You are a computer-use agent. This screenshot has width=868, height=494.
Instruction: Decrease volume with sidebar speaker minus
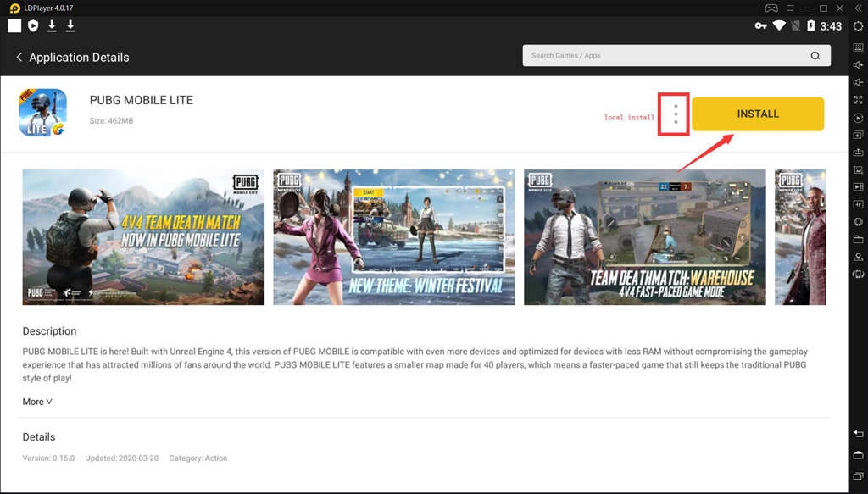(858, 82)
